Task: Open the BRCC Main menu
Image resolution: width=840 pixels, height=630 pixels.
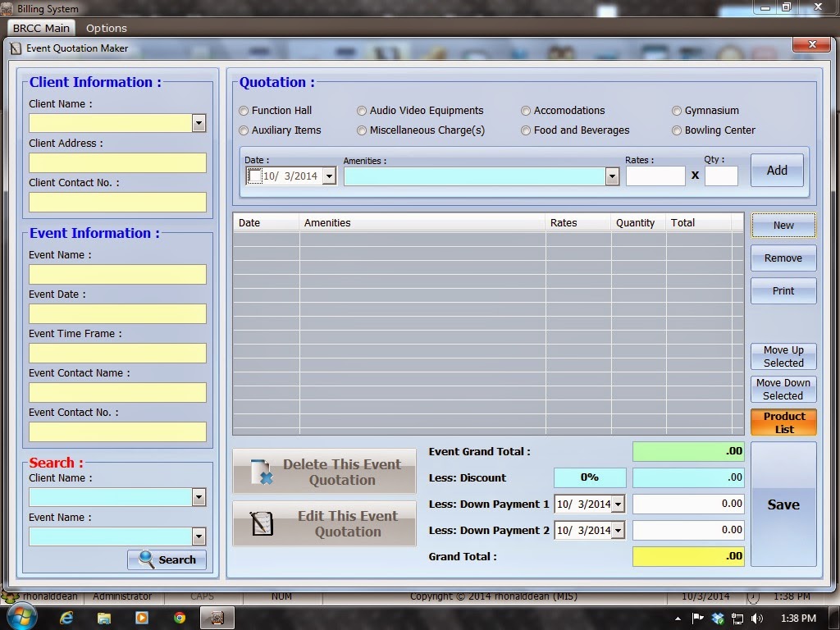Action: [41, 27]
